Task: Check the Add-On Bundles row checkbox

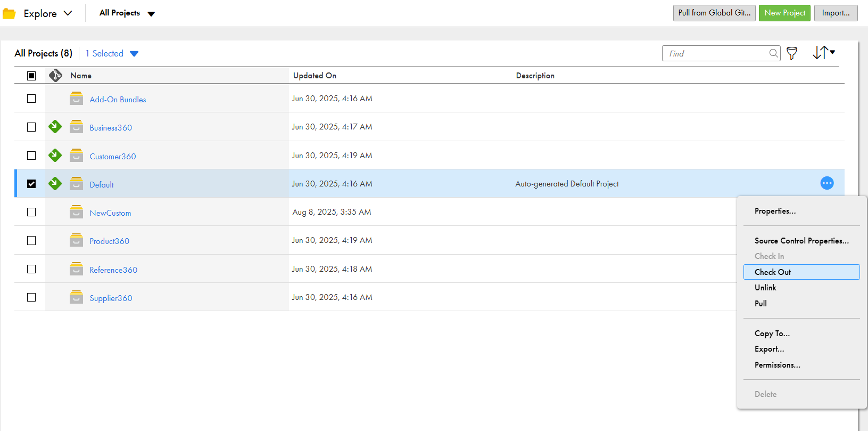Action: 31,99
